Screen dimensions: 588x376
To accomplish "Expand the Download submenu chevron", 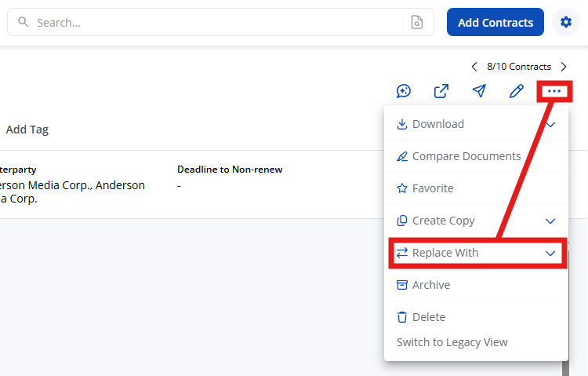I will click(x=550, y=125).
